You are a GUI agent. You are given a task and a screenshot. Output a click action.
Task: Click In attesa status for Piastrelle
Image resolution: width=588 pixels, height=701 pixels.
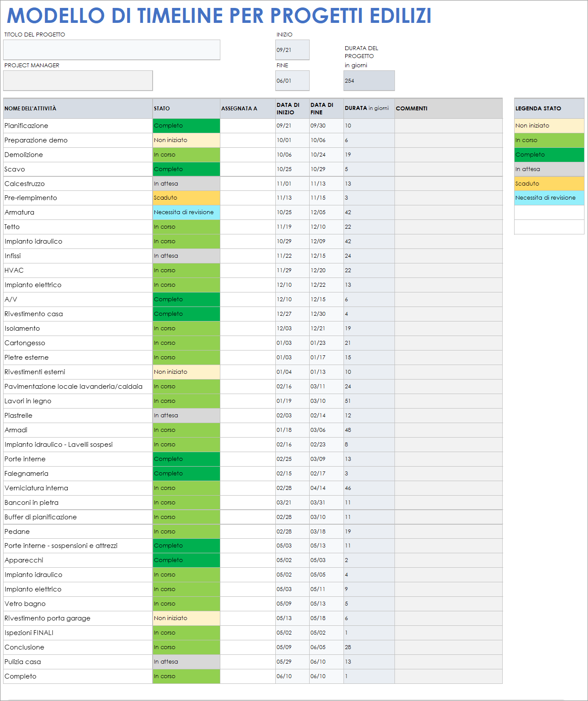pyautogui.click(x=186, y=416)
